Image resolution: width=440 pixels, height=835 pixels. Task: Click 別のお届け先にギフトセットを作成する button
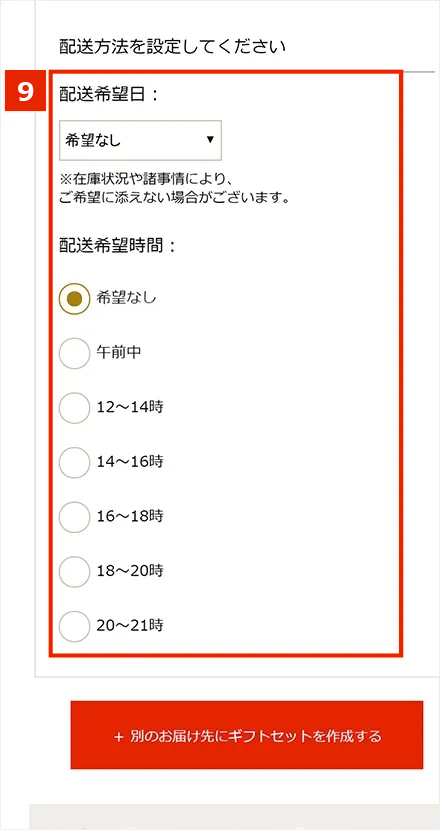coord(247,735)
